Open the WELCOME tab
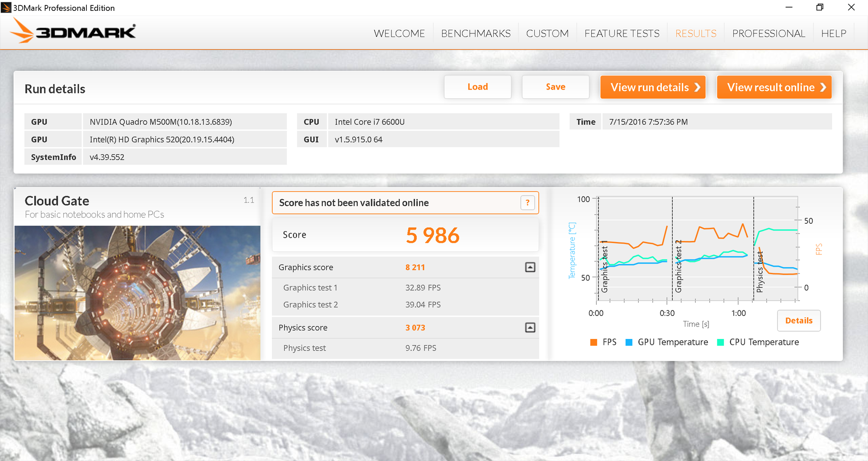The width and height of the screenshot is (868, 461). point(399,33)
